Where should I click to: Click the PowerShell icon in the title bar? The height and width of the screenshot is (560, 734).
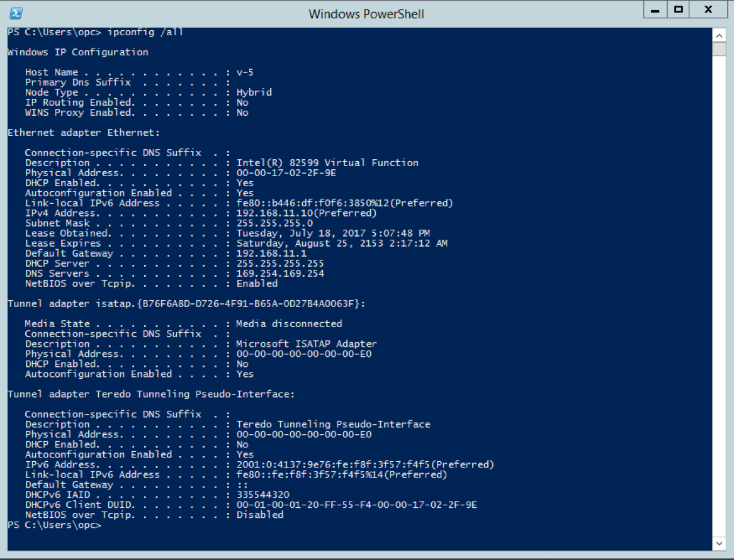15,13
